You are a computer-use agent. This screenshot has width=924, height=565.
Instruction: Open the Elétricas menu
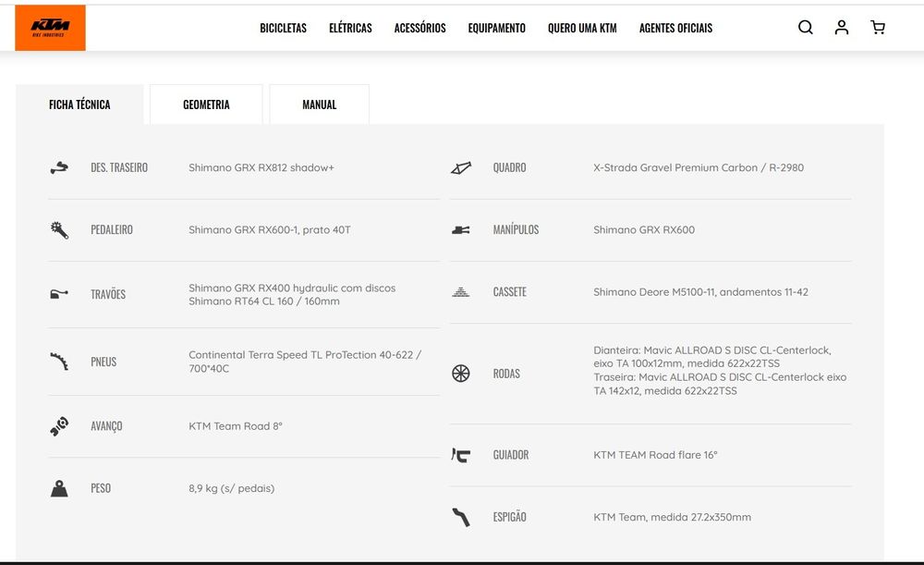pos(350,28)
